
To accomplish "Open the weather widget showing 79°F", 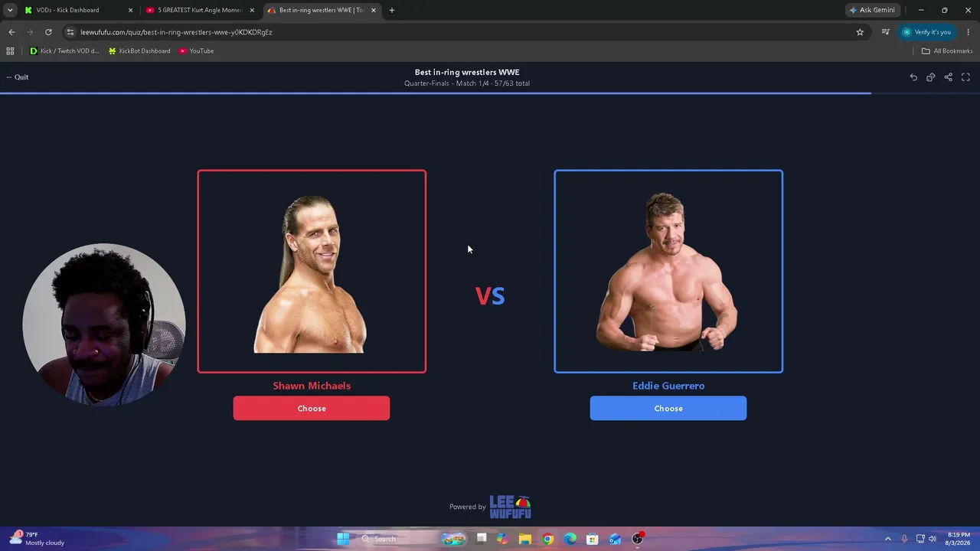I will (37, 539).
